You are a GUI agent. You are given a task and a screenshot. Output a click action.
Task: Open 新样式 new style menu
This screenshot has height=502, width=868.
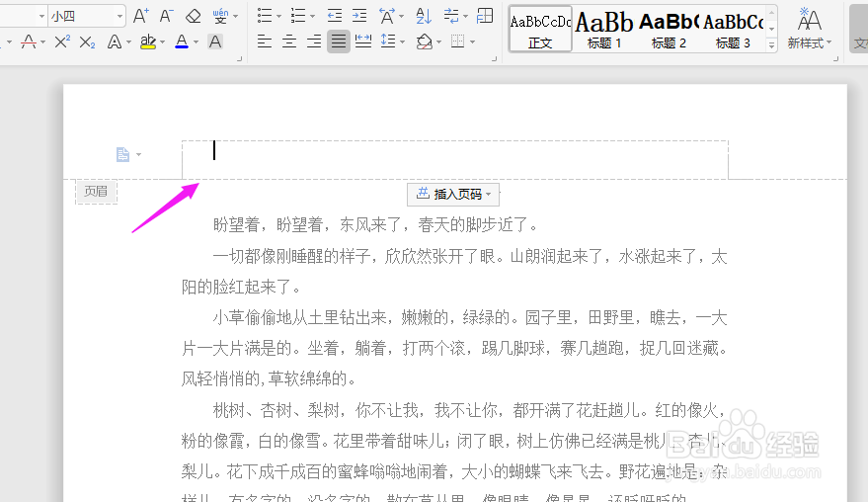coord(810,30)
